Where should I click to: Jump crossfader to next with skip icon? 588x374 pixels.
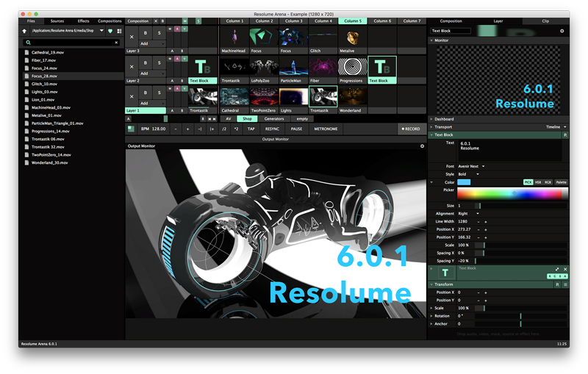[x=215, y=119]
